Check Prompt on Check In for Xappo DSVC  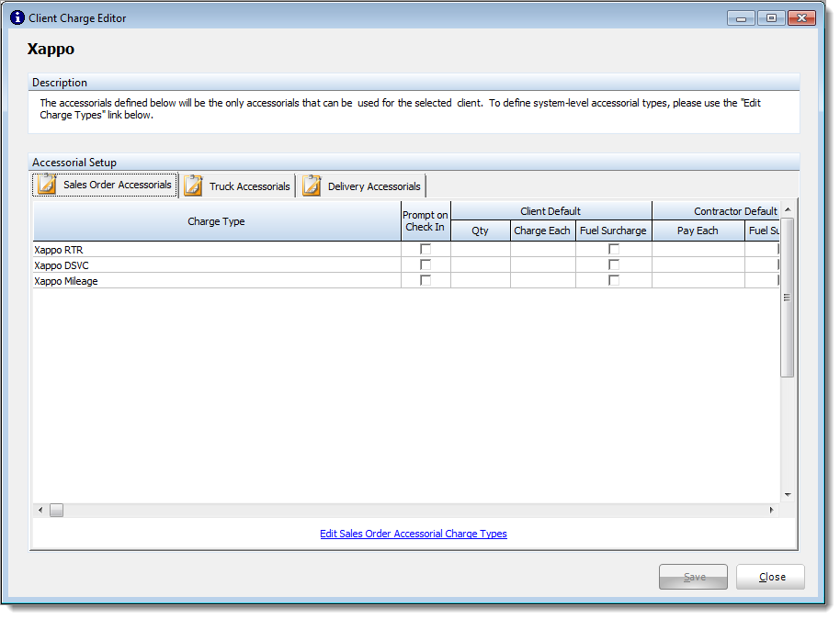pos(426,264)
